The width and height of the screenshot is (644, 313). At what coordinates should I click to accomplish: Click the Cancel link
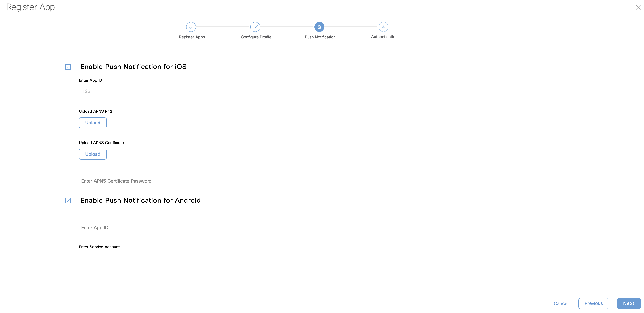(561, 303)
